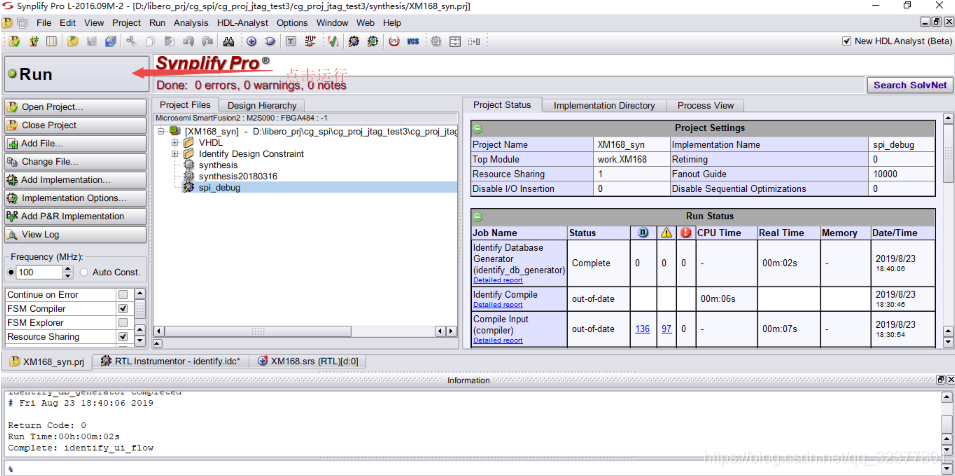Select the Auto Const. radio button
The height and width of the screenshot is (476, 955).
click(85, 272)
